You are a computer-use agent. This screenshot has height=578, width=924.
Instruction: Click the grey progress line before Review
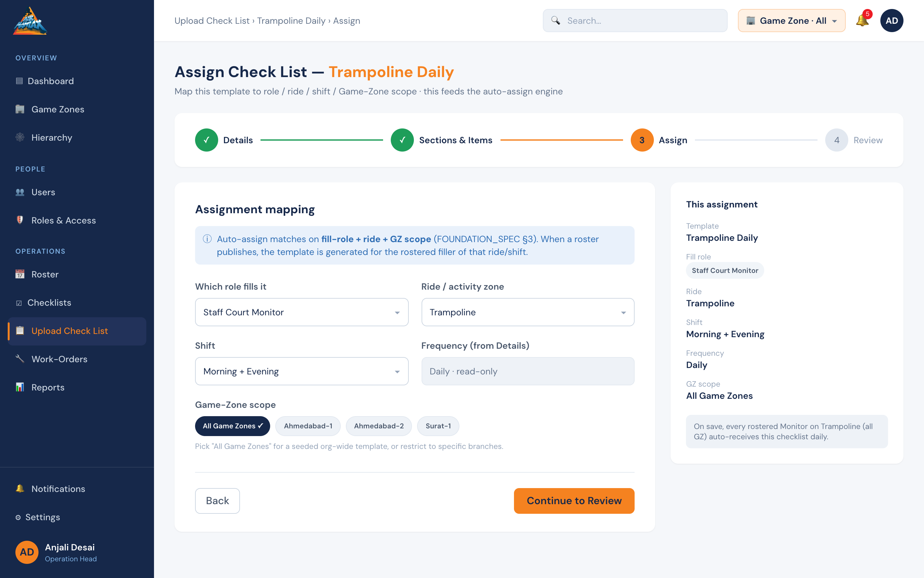[756, 140]
